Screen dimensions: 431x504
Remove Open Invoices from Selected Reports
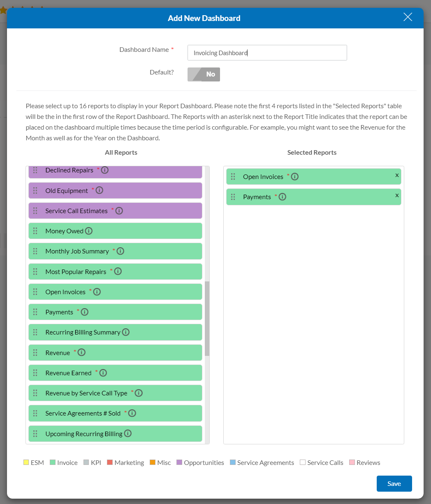[397, 175]
